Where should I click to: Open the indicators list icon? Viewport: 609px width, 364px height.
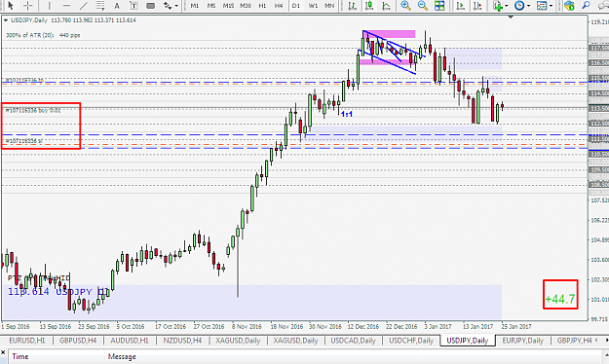498,6
